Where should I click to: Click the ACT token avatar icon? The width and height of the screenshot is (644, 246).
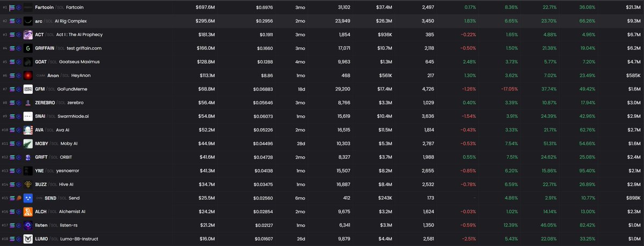coord(27,34)
